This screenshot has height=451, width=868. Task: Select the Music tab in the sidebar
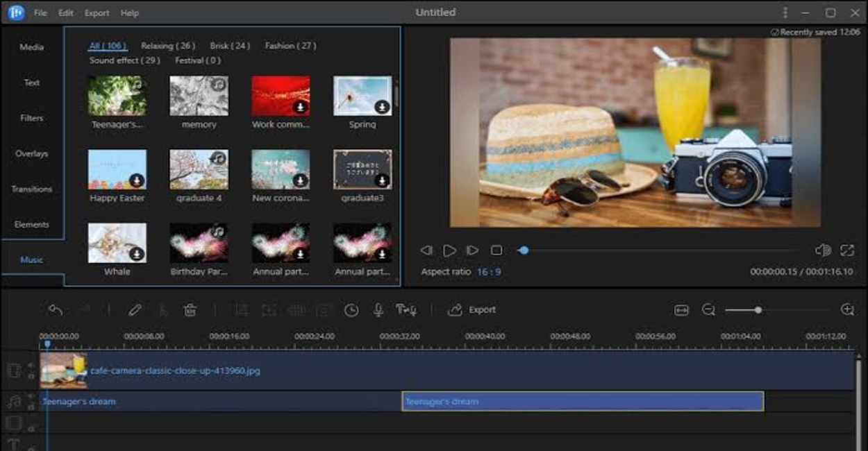(32, 259)
